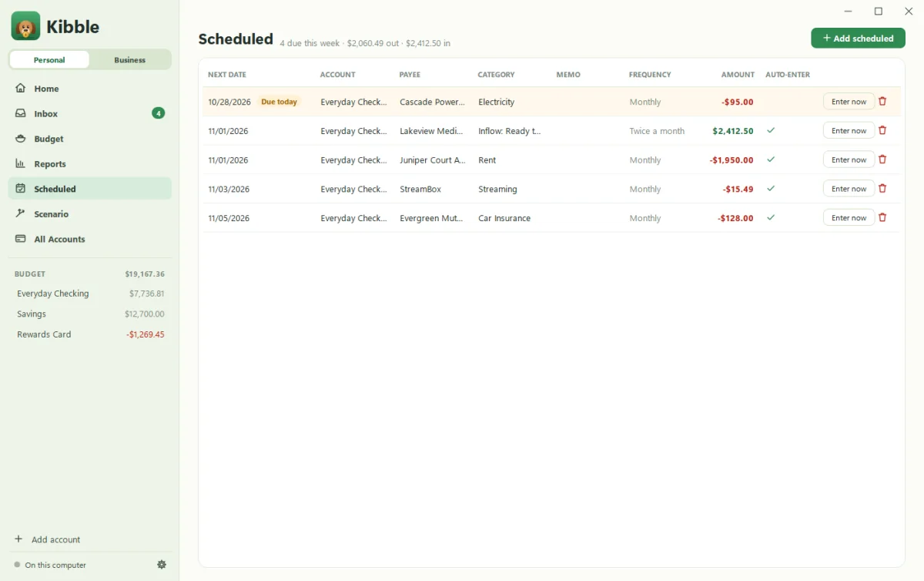Delete the Juniper Court rent schedule
924x581 pixels.
(882, 160)
